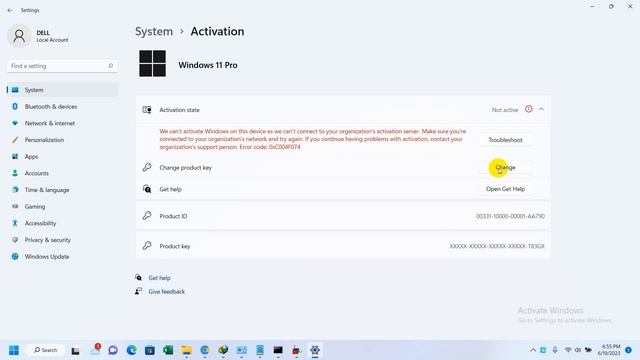This screenshot has width=640, height=360.
Task: Open Microsoft Store from taskbar
Action: tap(150, 350)
